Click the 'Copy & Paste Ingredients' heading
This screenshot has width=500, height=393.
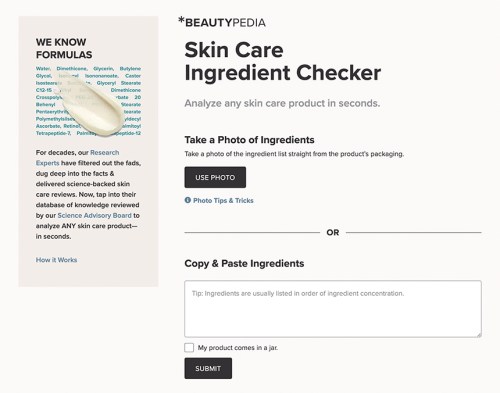(244, 263)
